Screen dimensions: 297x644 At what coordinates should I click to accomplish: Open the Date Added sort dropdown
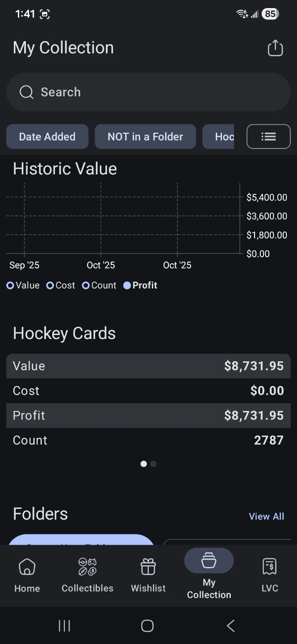(47, 136)
